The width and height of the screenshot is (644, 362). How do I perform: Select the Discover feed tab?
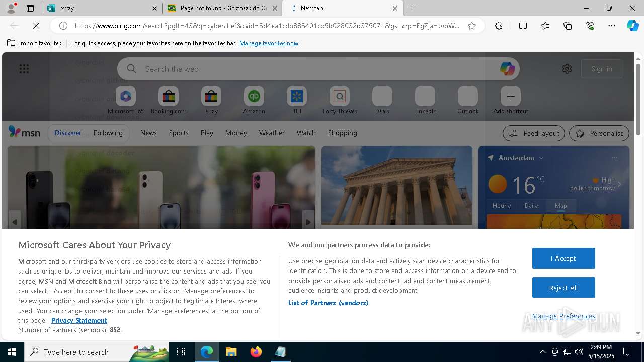point(68,133)
